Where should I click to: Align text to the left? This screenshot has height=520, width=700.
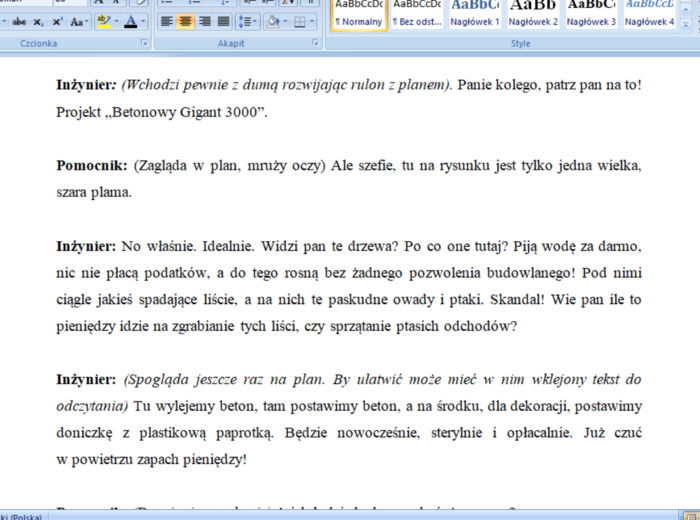tap(167, 21)
